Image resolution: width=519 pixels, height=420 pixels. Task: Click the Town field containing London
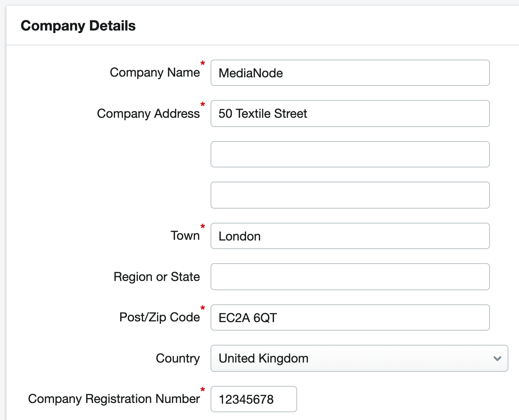tap(350, 236)
